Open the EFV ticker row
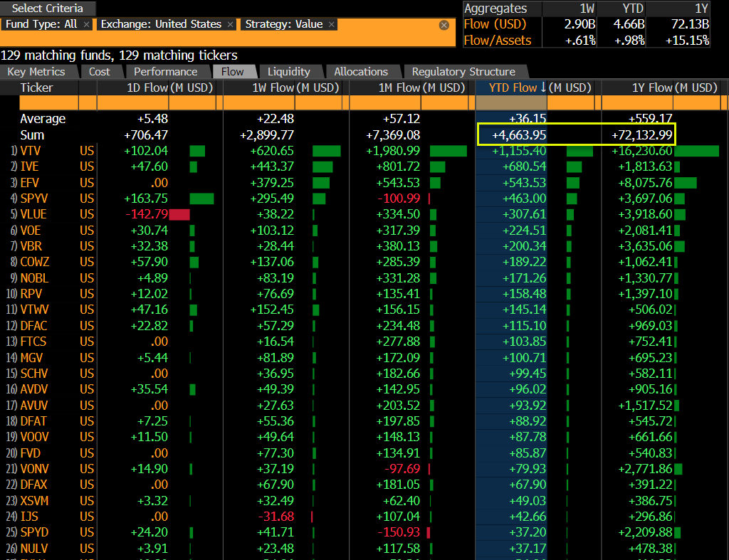729x560 pixels. tap(29, 183)
